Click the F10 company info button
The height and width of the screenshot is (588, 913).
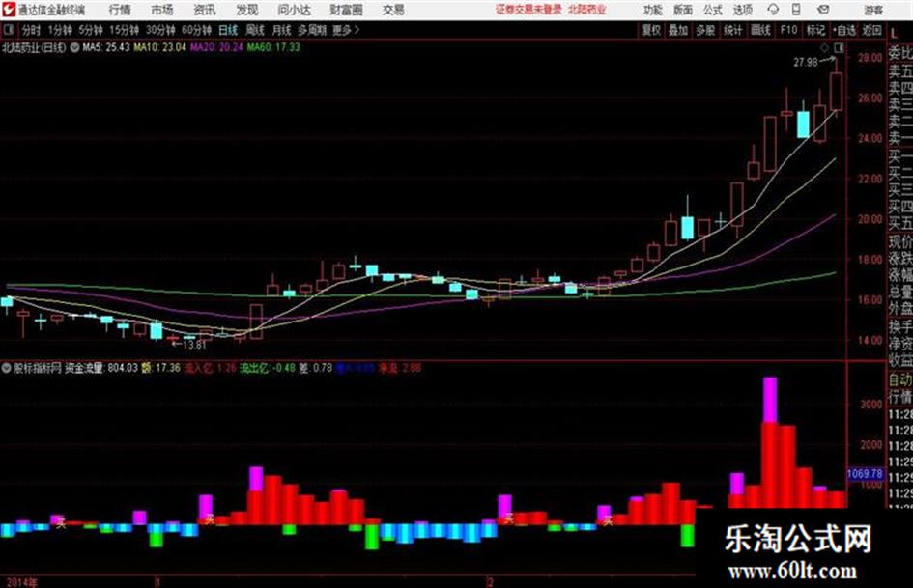point(788,30)
